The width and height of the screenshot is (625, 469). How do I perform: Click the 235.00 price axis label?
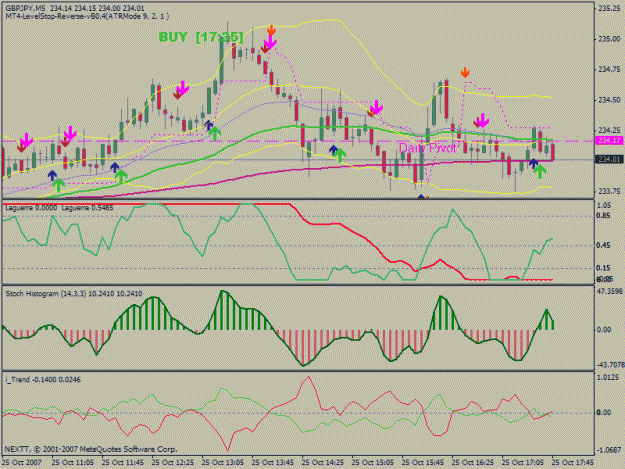coord(609,39)
